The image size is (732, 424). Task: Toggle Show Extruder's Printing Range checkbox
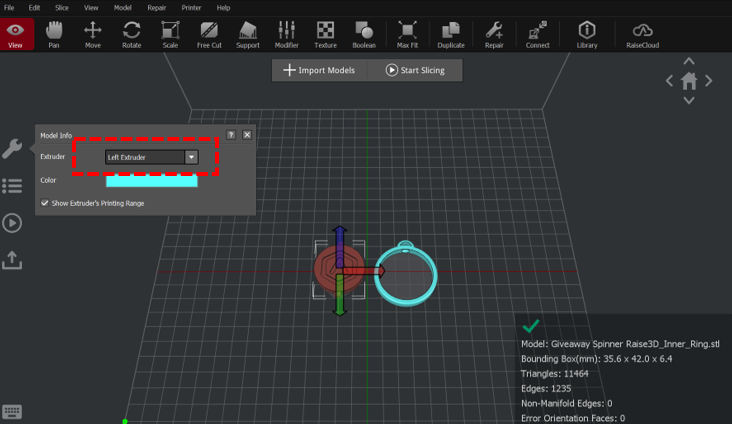tap(45, 203)
